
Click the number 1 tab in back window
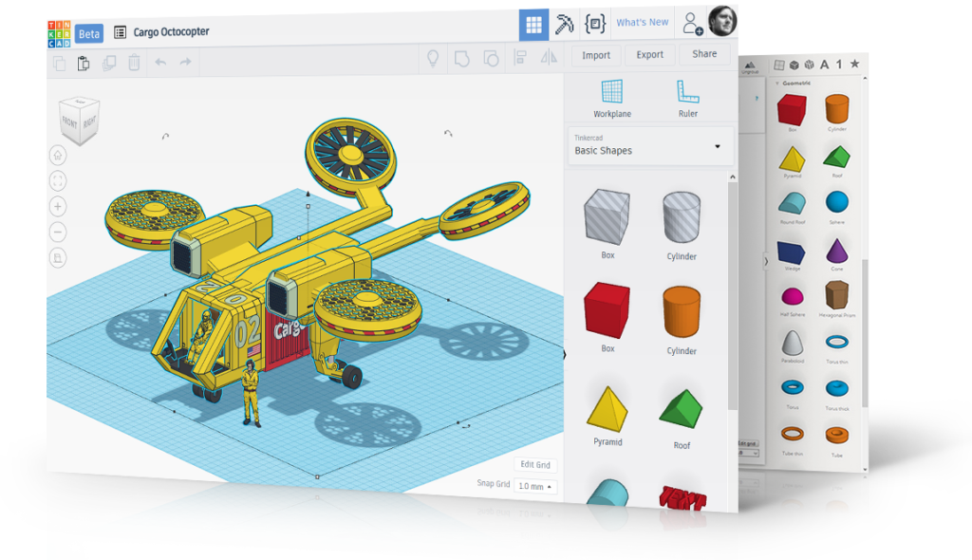[x=839, y=64]
